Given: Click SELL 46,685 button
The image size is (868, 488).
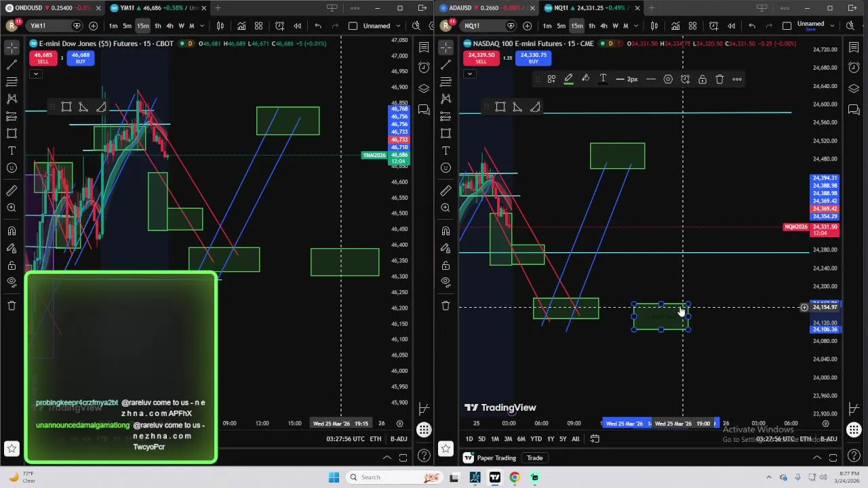Looking at the screenshot, I should tap(43, 58).
